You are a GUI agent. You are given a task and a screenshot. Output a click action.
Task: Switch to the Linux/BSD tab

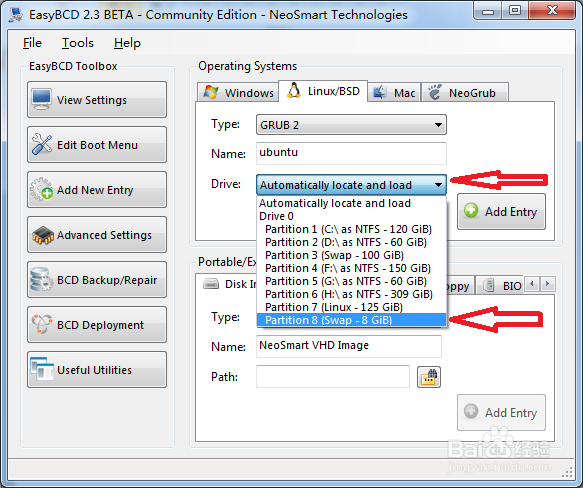pos(323,91)
